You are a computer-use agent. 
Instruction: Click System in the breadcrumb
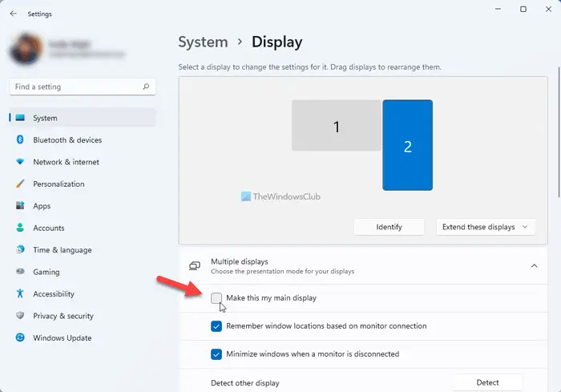click(x=203, y=42)
